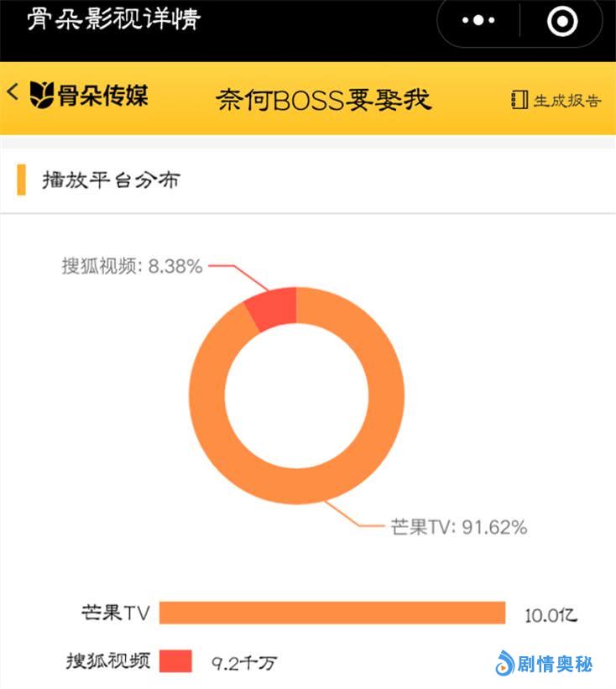
Task: Select the 奈何BOSS要娶我 title
Action: (x=323, y=100)
